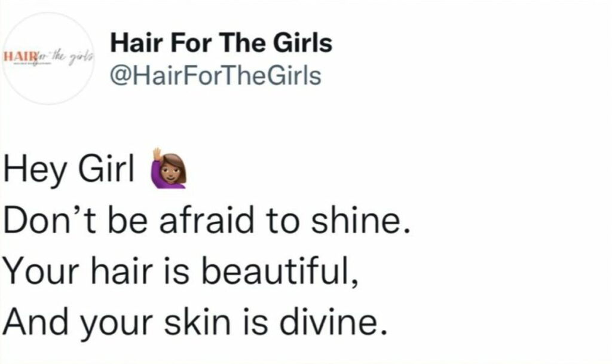This screenshot has height=364, width=612.
Task: Visit the @HairForTheGirls handle link
Action: point(216,76)
